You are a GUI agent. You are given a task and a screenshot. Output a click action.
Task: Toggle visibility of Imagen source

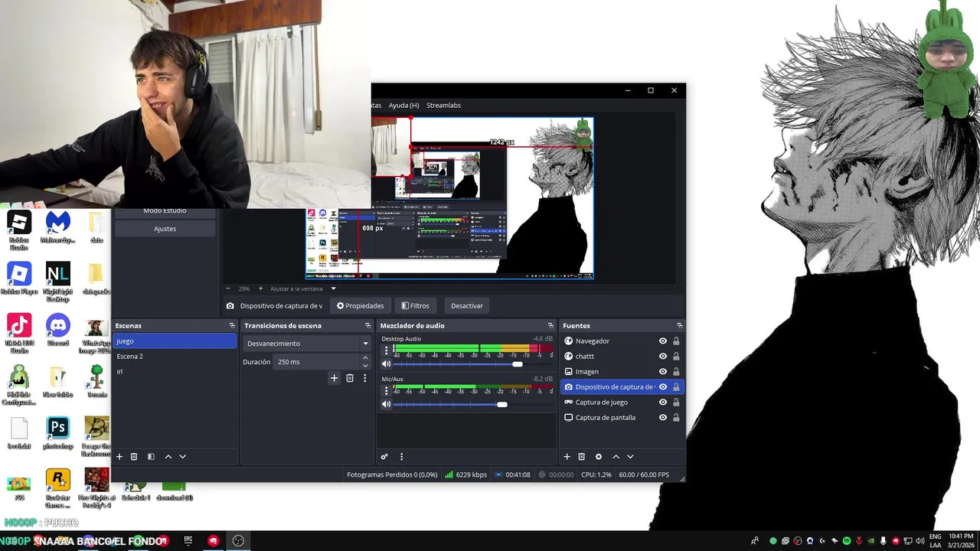pos(663,372)
